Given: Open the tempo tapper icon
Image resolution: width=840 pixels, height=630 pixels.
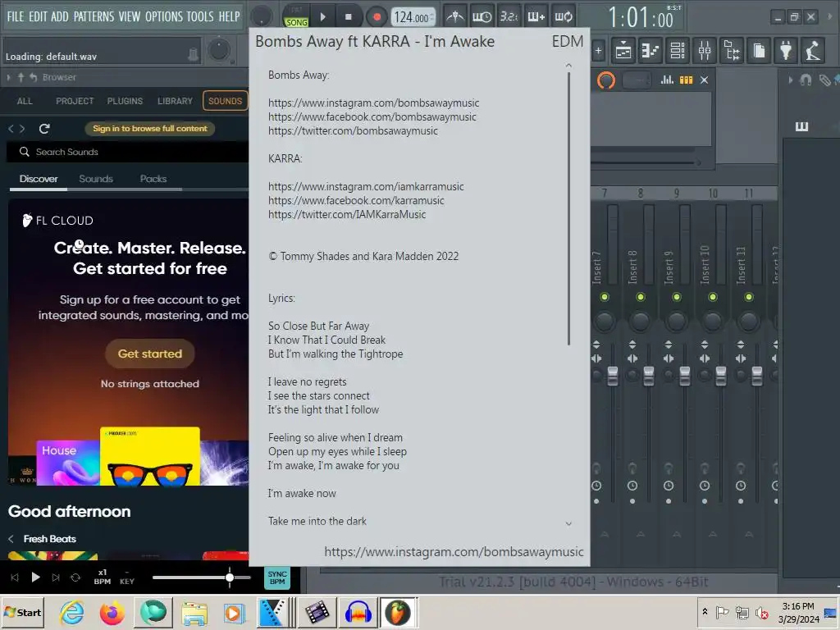Looking at the screenshot, I should [813, 51].
